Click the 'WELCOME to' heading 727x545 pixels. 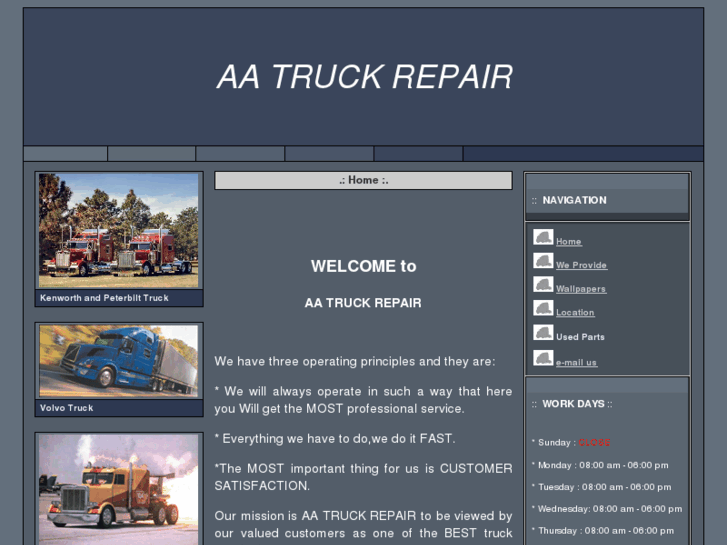click(x=364, y=266)
